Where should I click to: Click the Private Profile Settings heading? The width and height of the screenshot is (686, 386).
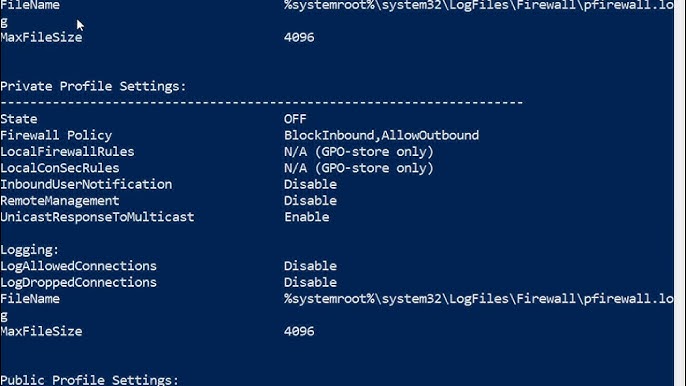pyautogui.click(x=93, y=87)
